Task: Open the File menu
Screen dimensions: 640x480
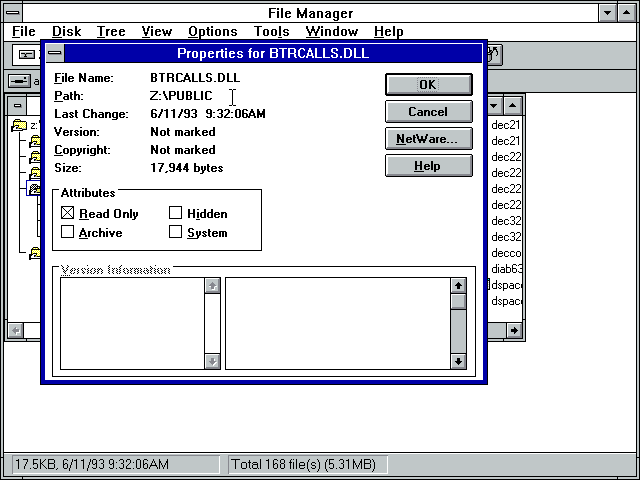Action: (24, 31)
